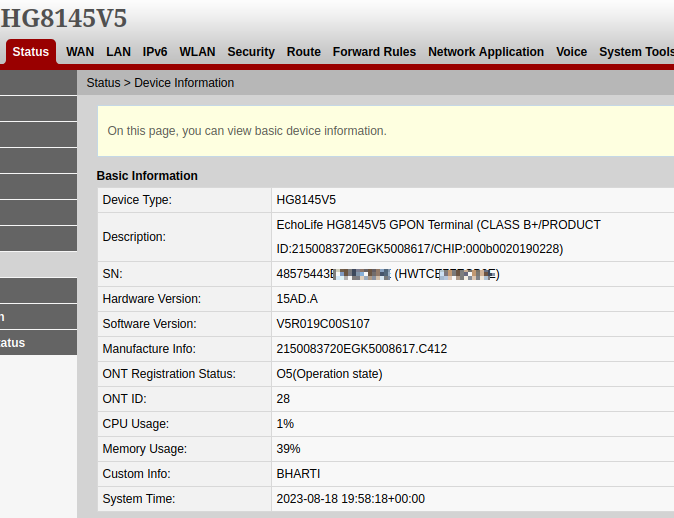The height and width of the screenshot is (518, 674).
Task: Go to the Forward Rules tab
Action: 374,52
